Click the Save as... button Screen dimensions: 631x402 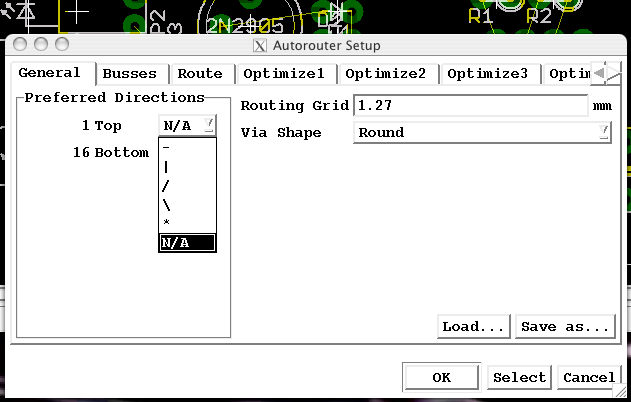[565, 326]
